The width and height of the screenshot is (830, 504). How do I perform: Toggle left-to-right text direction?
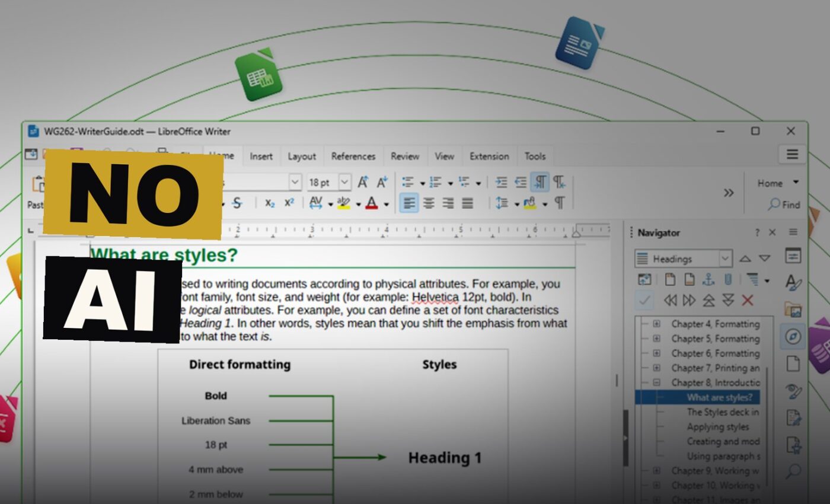[540, 182]
